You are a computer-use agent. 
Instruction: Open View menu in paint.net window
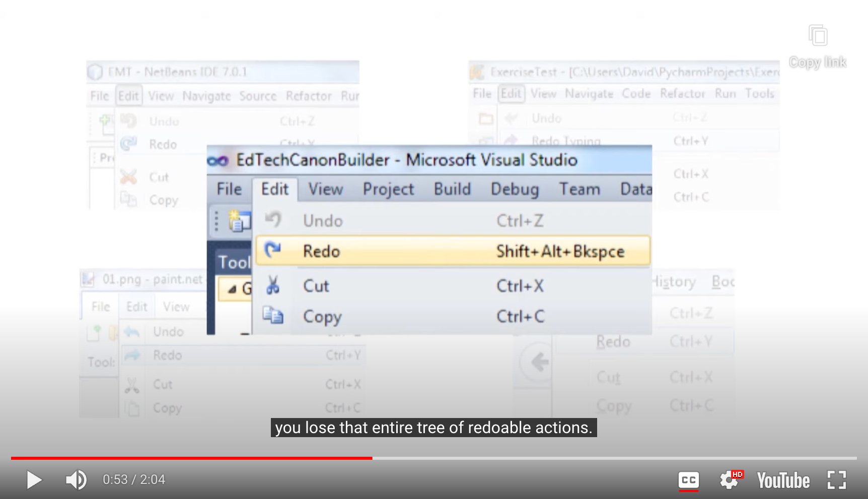[x=176, y=307]
